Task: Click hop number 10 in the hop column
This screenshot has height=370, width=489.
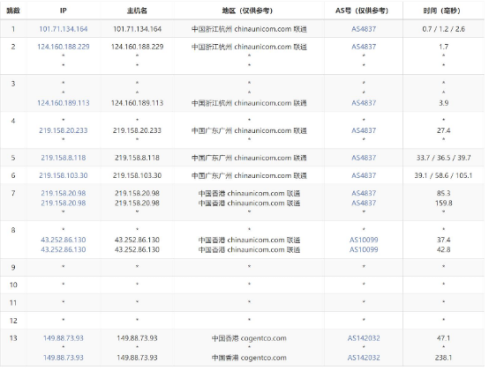Action: [13, 285]
